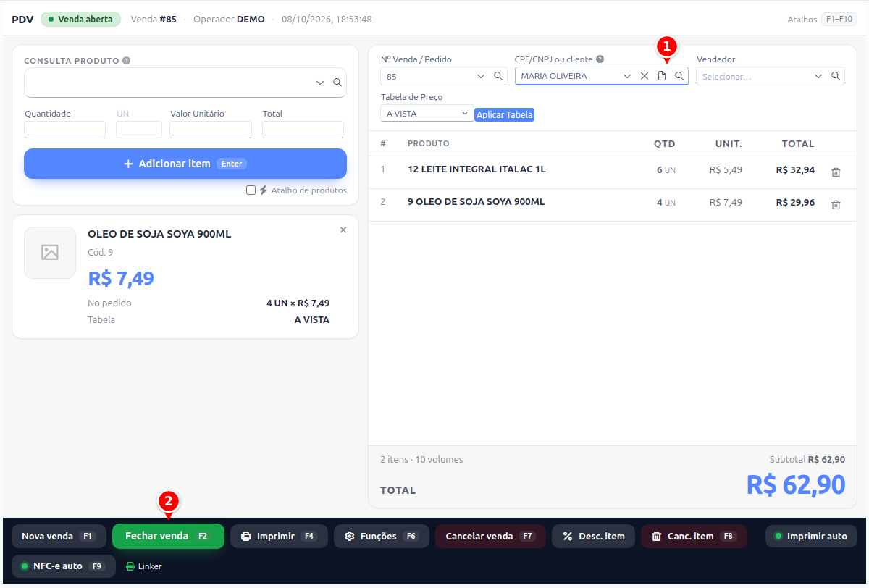Click the document icon in the client field
The image size is (869, 588).
pos(662,76)
